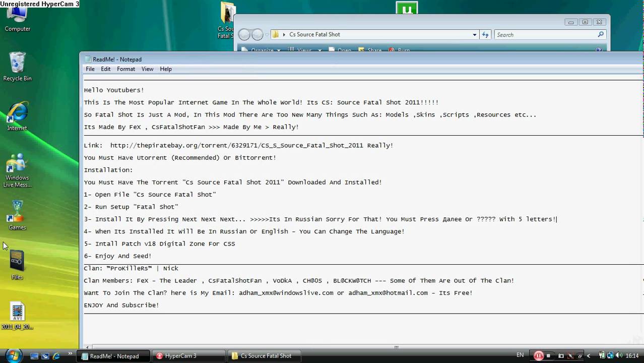Show hidden system tray icons

tap(588, 356)
